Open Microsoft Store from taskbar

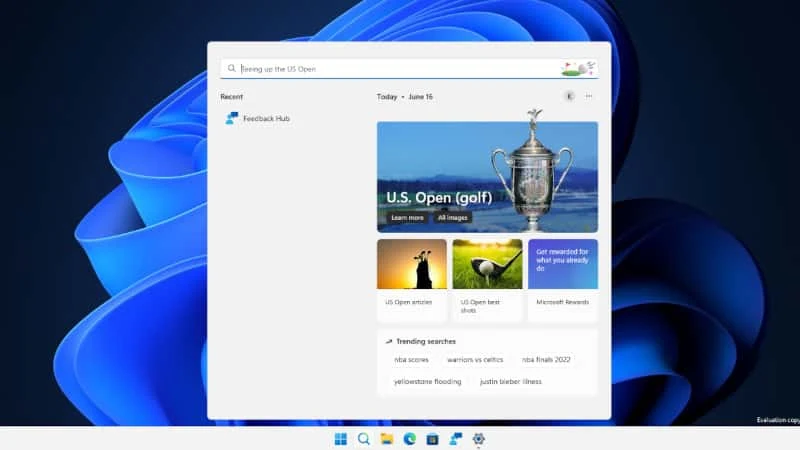pyautogui.click(x=433, y=439)
